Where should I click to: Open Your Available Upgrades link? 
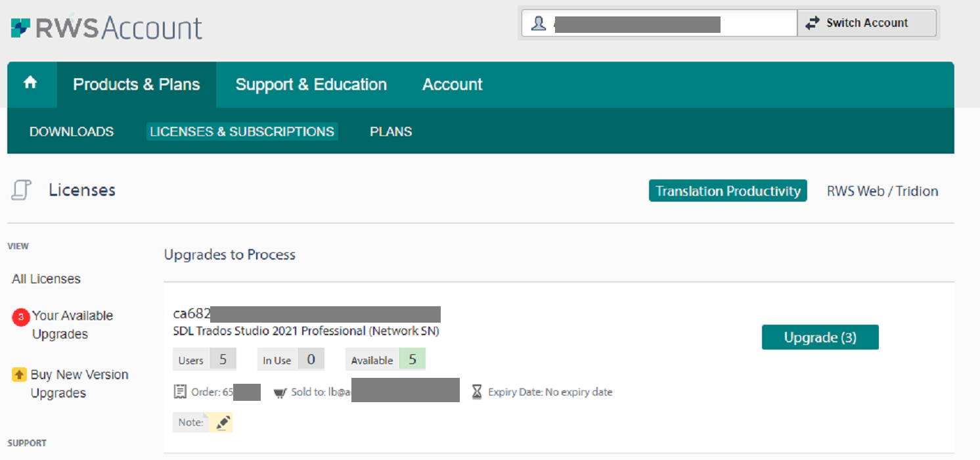coord(73,325)
